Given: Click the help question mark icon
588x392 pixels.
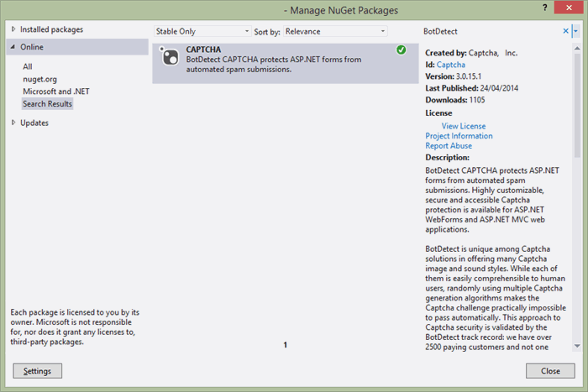Looking at the screenshot, I should [x=544, y=8].
